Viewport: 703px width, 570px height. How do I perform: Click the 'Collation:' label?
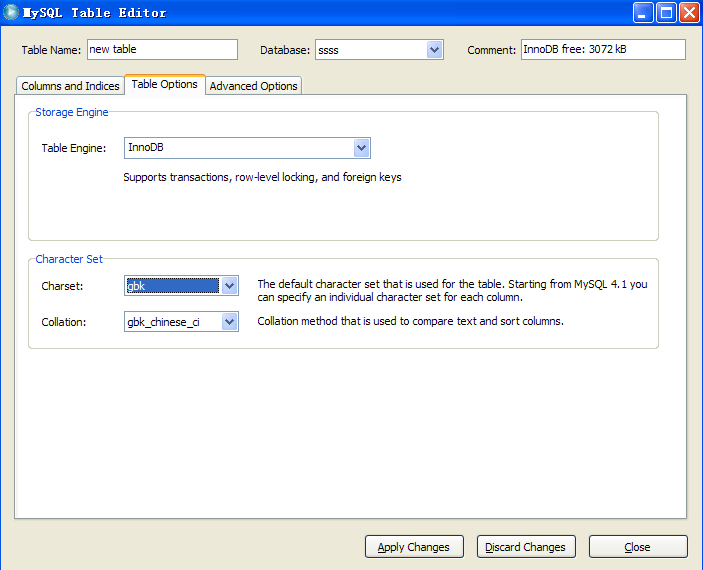pyautogui.click(x=64, y=322)
